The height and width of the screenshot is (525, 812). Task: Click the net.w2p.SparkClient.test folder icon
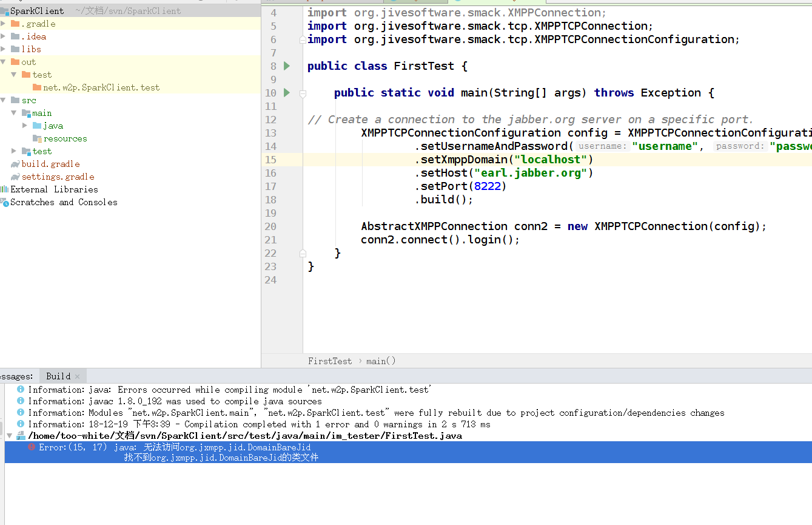(x=37, y=87)
